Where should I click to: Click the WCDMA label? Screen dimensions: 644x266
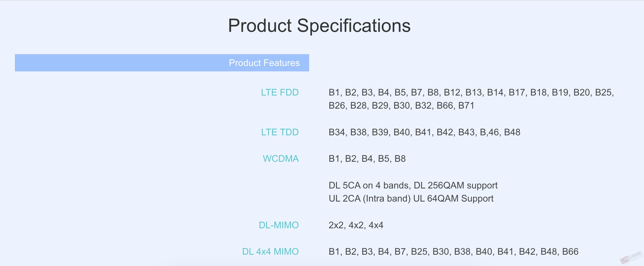click(x=281, y=159)
